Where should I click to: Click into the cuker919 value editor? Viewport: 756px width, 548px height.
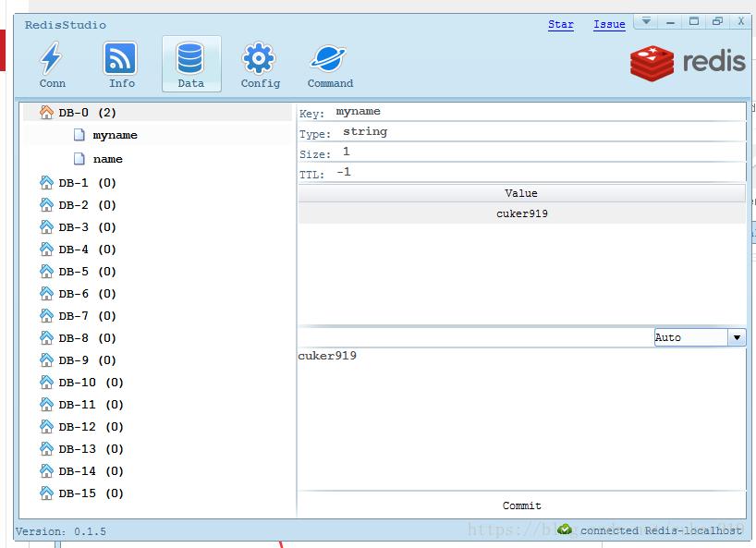pyautogui.click(x=521, y=420)
